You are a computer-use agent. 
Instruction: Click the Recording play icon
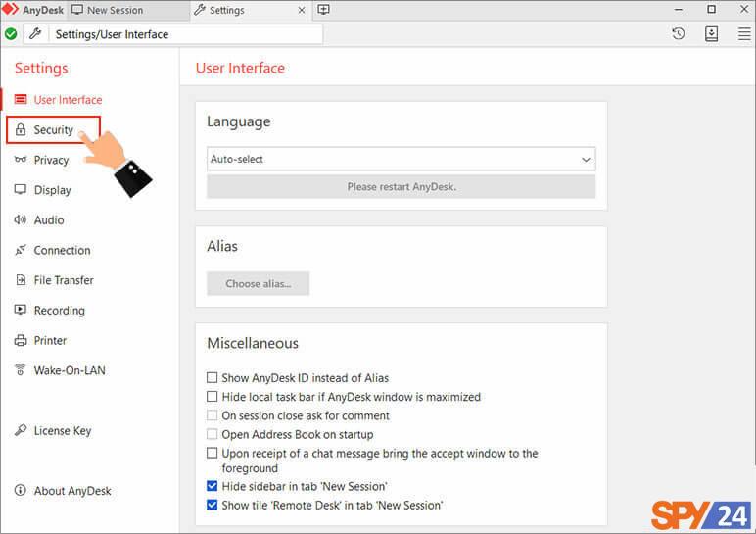(x=21, y=310)
